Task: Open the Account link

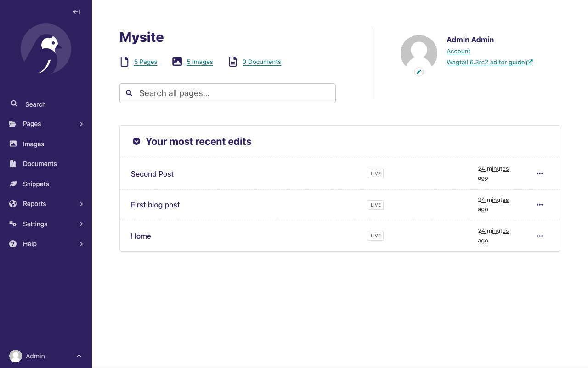Action: pos(458,51)
